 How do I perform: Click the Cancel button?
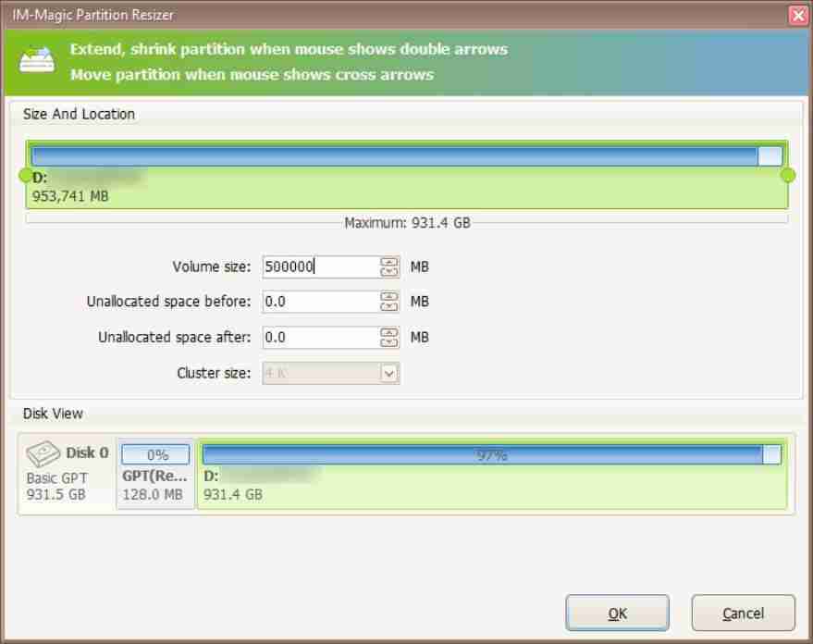click(x=743, y=613)
